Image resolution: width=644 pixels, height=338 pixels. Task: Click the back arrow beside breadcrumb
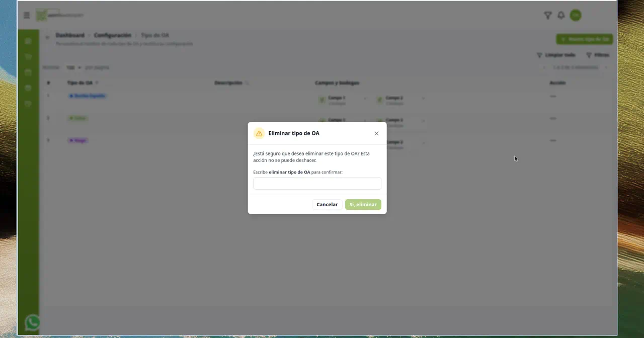click(47, 37)
